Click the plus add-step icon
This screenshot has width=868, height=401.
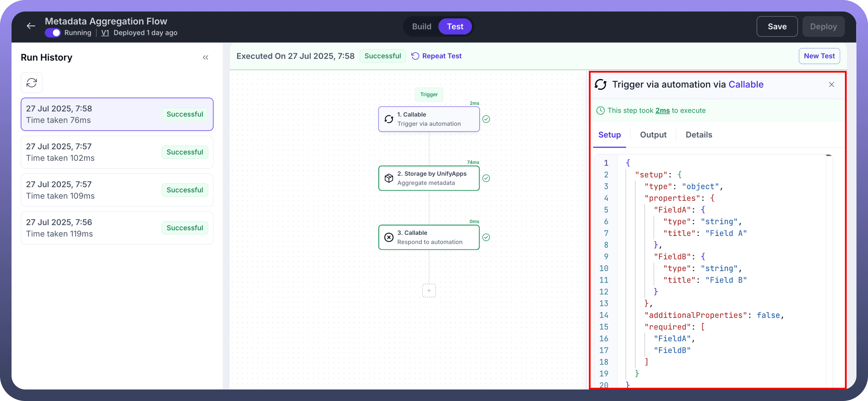[x=429, y=291]
